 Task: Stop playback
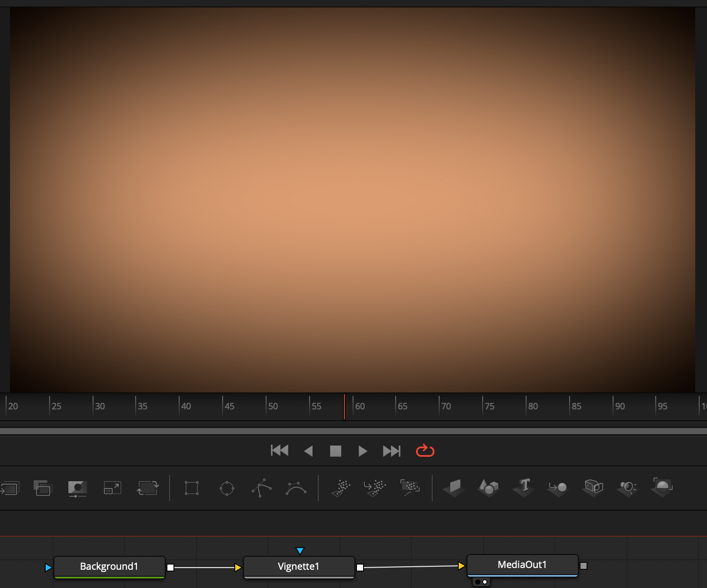336,451
